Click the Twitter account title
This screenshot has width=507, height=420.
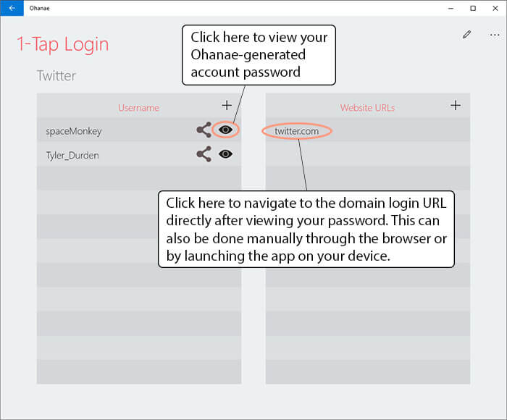[56, 75]
